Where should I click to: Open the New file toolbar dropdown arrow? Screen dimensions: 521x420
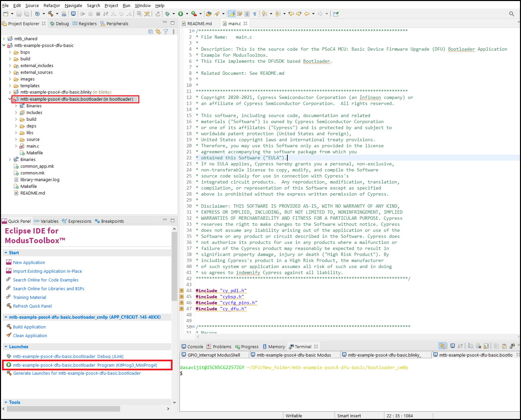click(x=12, y=14)
